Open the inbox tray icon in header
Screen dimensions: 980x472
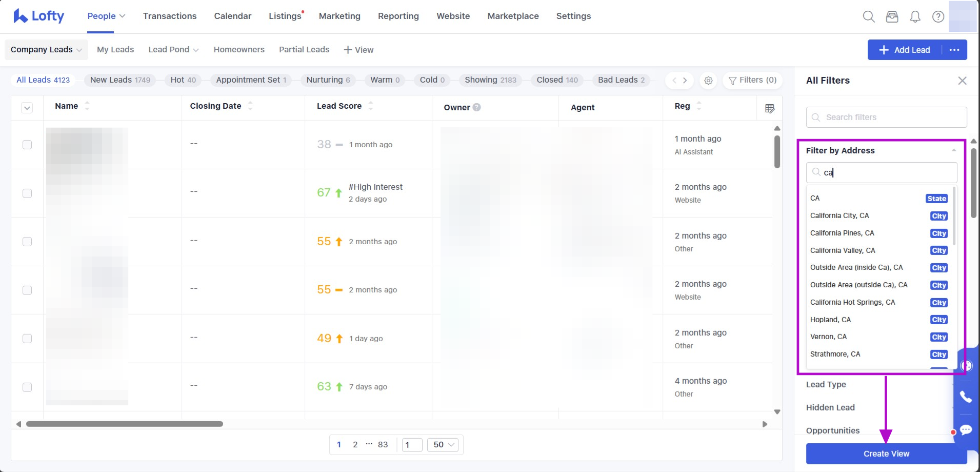tap(892, 16)
